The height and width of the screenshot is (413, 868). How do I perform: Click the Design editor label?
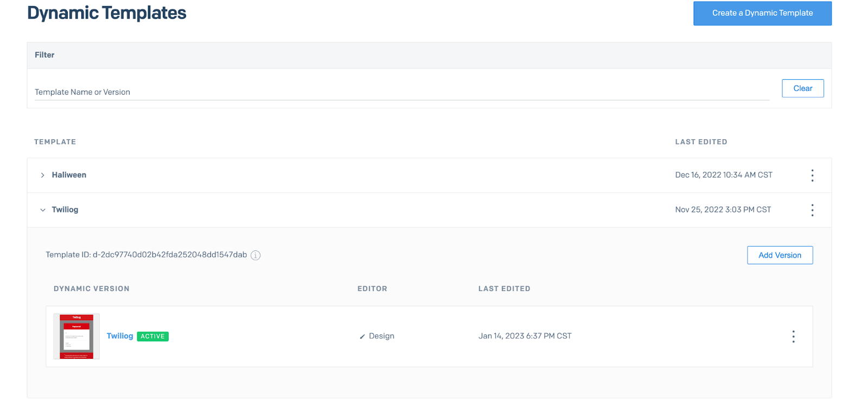click(x=381, y=336)
